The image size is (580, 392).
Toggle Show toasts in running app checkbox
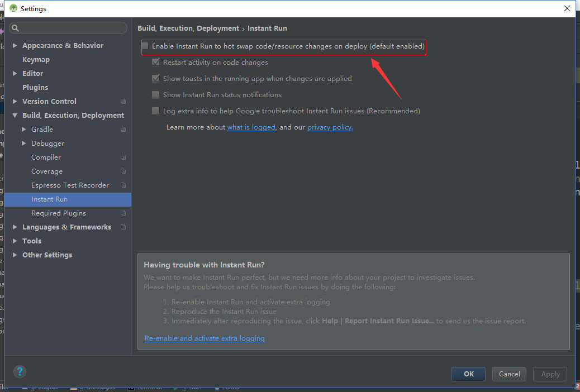tap(156, 78)
